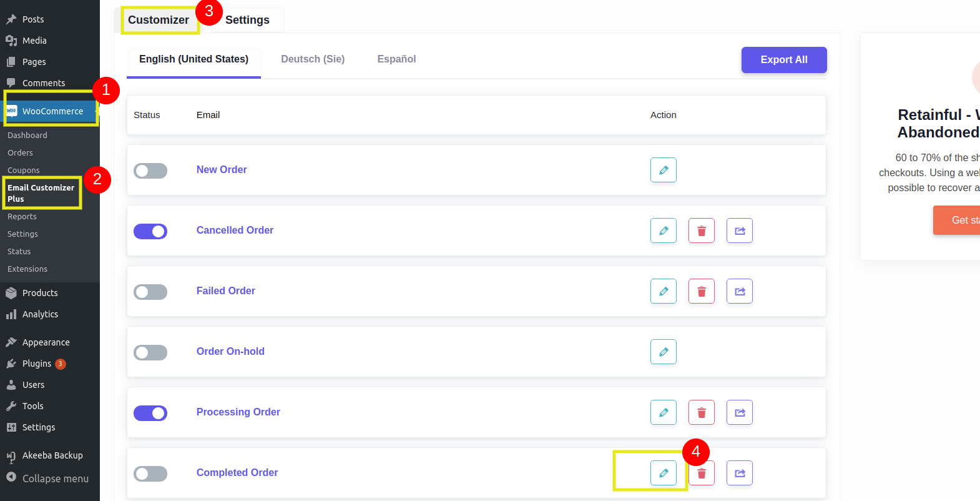The image size is (980, 501).
Task: Open the Order On-hold email link
Action: coord(230,352)
